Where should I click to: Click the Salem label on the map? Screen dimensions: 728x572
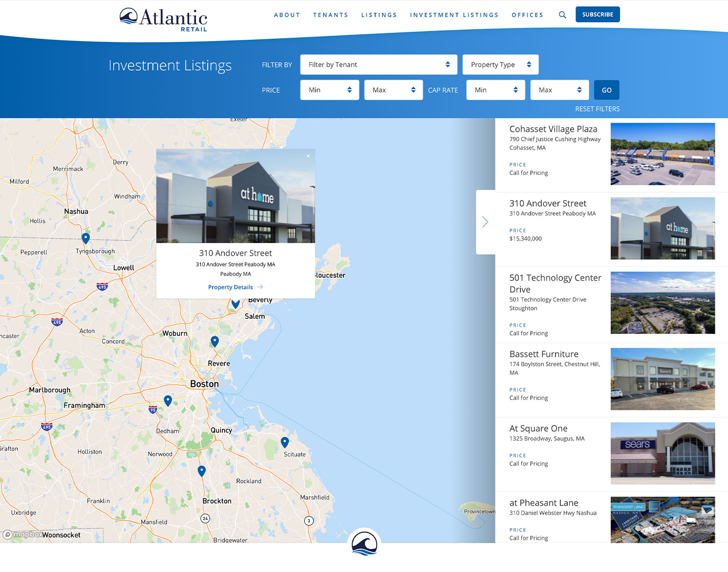tap(255, 316)
